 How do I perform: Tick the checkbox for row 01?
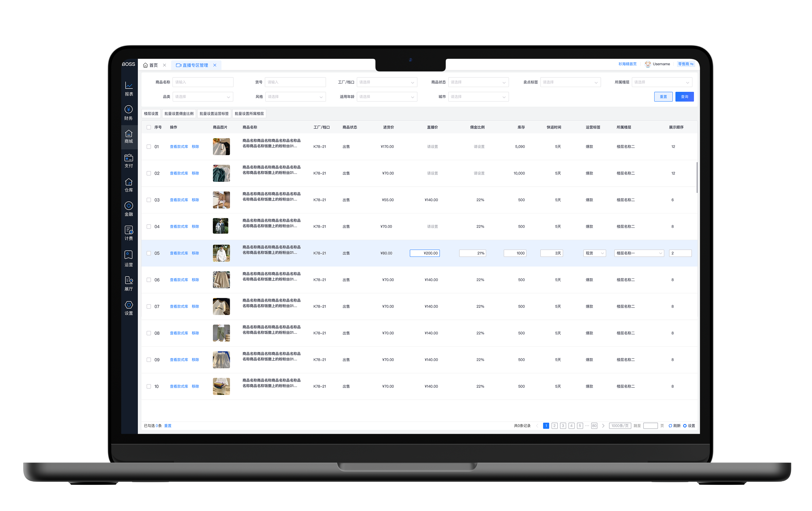click(x=149, y=147)
